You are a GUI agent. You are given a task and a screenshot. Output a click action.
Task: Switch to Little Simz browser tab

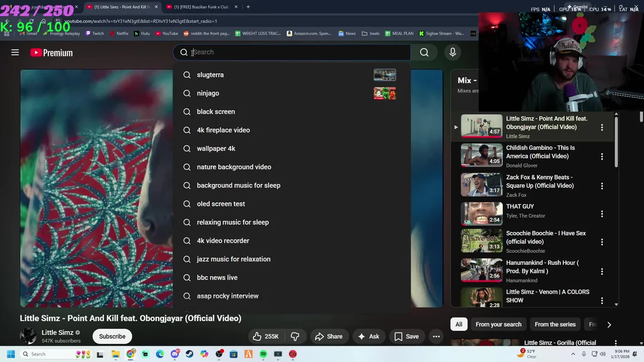coord(122,7)
